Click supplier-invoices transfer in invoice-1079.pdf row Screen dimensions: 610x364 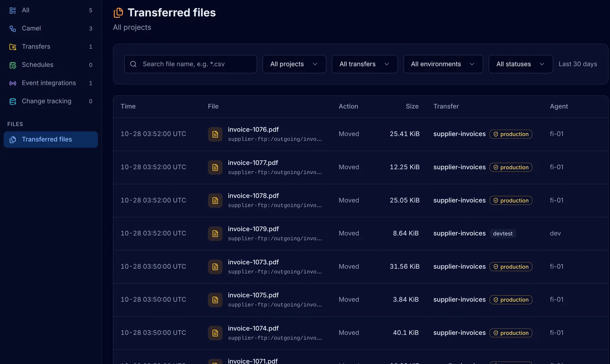459,233
